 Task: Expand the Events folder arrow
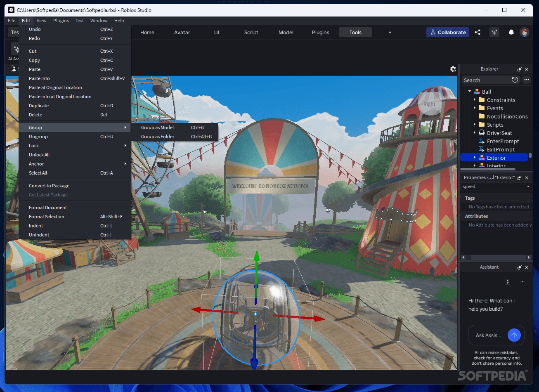click(475, 108)
